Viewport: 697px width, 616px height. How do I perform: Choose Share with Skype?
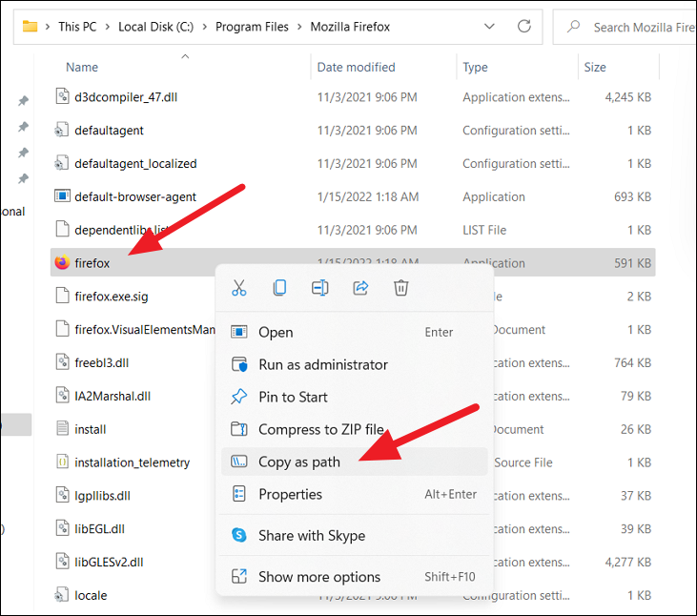click(355, 536)
